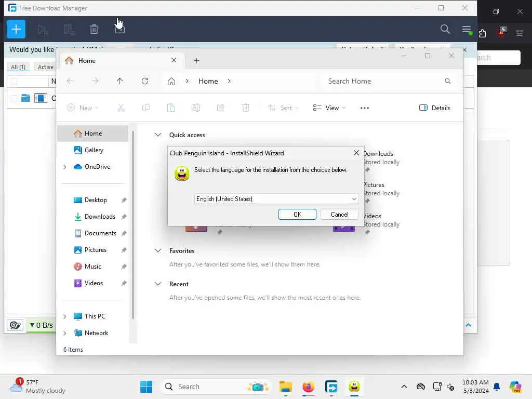Toggle the Details pane
This screenshot has width=532, height=399.
435,108
